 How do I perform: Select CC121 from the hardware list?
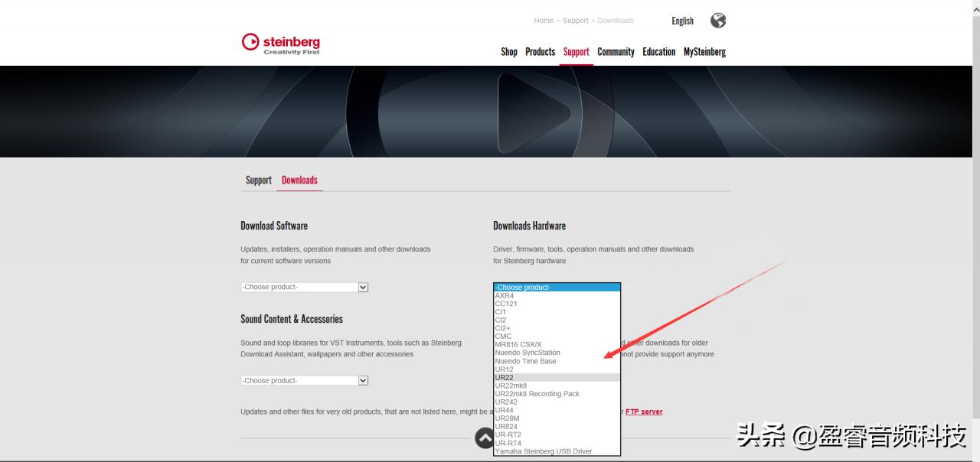(x=557, y=304)
